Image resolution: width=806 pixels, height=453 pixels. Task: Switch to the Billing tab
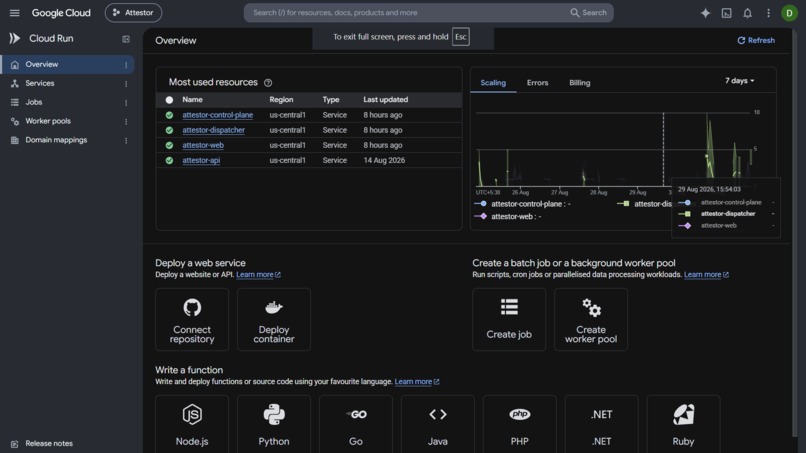[579, 83]
